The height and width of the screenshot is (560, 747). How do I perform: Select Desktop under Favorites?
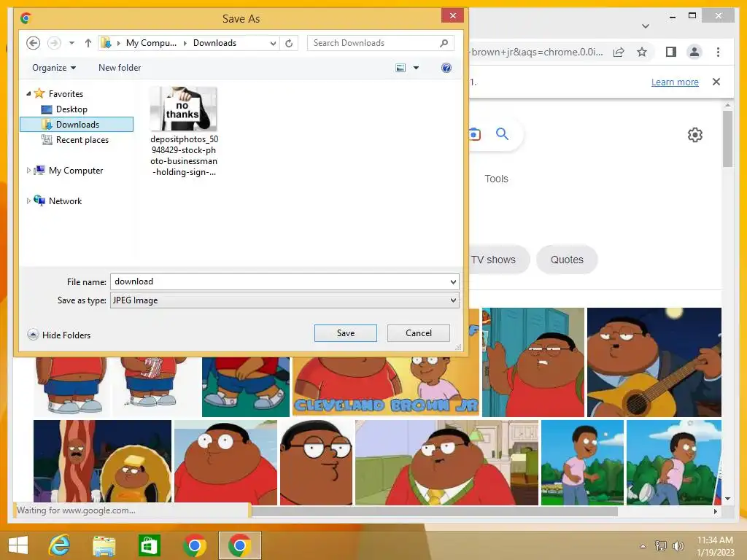pos(71,109)
